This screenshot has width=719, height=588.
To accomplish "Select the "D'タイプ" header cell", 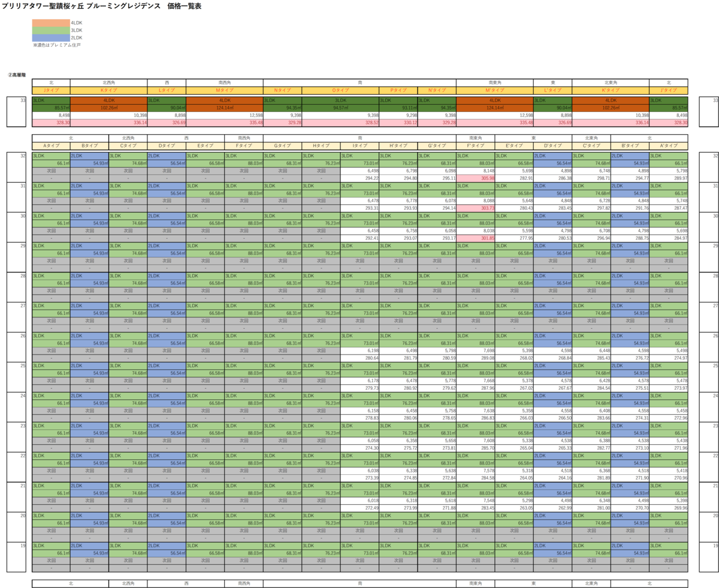I will pyautogui.click(x=552, y=146).
